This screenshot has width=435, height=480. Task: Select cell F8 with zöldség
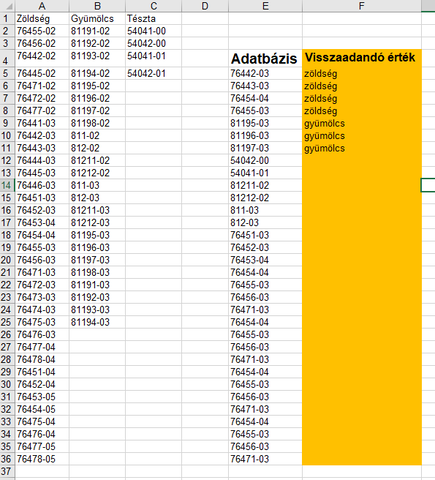(x=362, y=111)
